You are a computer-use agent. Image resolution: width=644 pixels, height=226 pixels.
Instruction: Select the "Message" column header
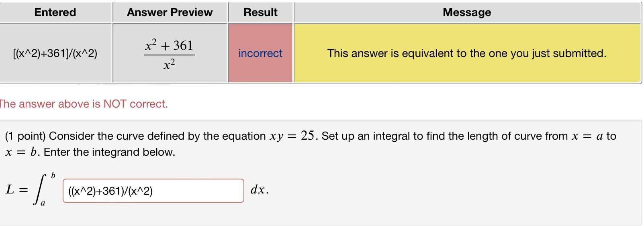point(467,12)
